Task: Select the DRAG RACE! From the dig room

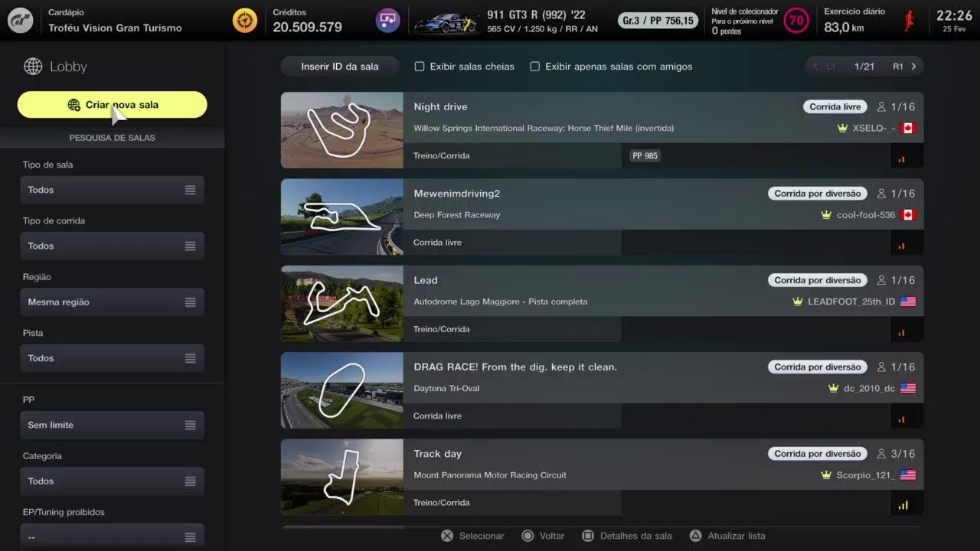Action: point(602,390)
